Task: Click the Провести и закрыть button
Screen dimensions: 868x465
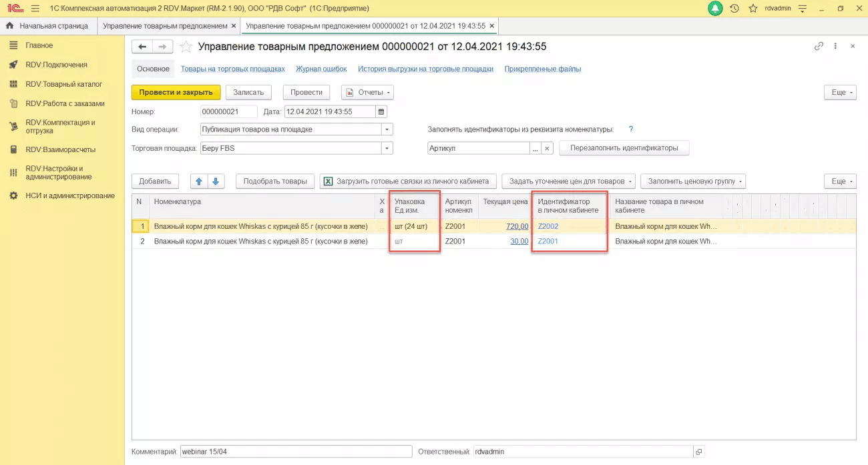Action: tap(176, 92)
